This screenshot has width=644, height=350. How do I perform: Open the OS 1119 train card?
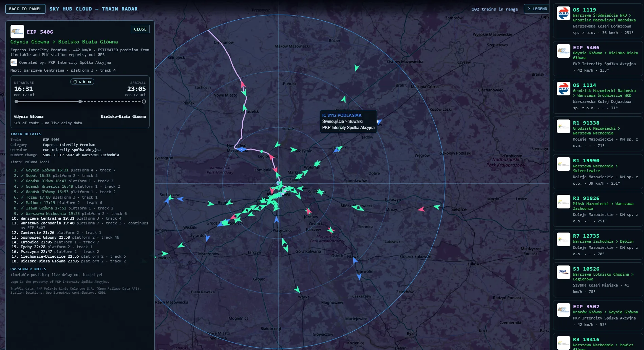click(598, 21)
